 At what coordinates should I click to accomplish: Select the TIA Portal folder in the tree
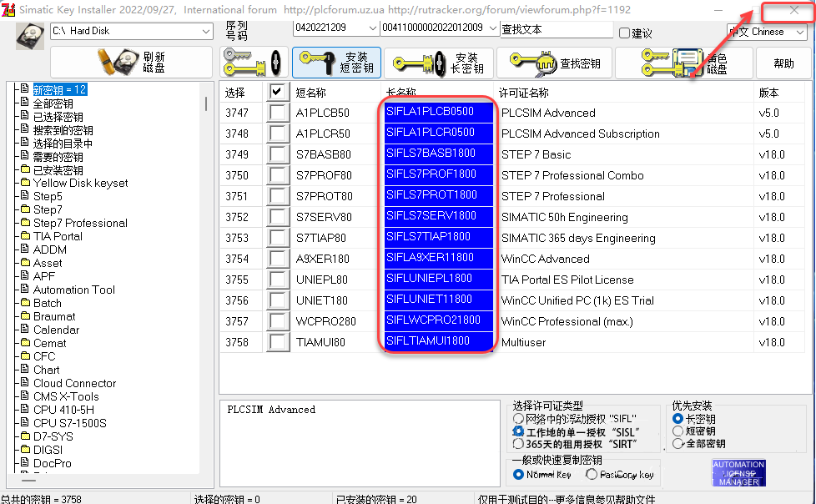coord(59,236)
